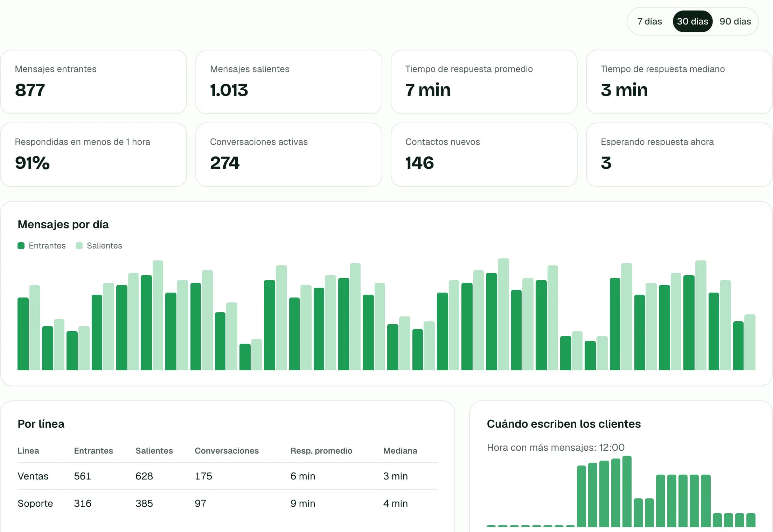Click the 9 min Soporte response value
773x532 pixels.
[x=303, y=503]
